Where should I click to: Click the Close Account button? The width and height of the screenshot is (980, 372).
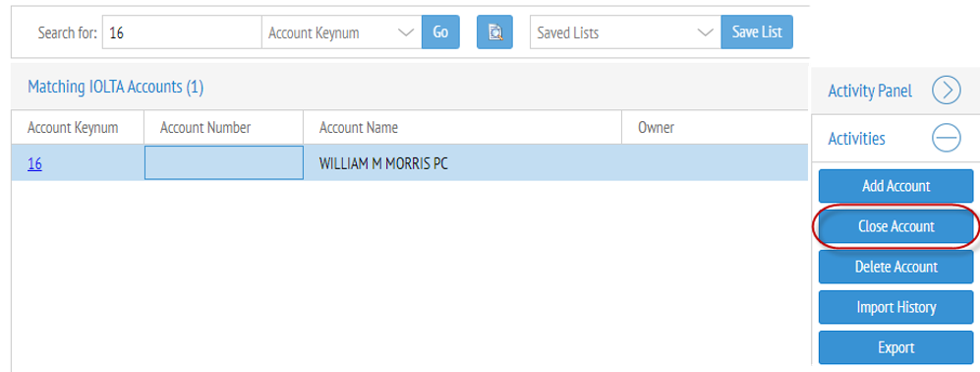click(895, 226)
